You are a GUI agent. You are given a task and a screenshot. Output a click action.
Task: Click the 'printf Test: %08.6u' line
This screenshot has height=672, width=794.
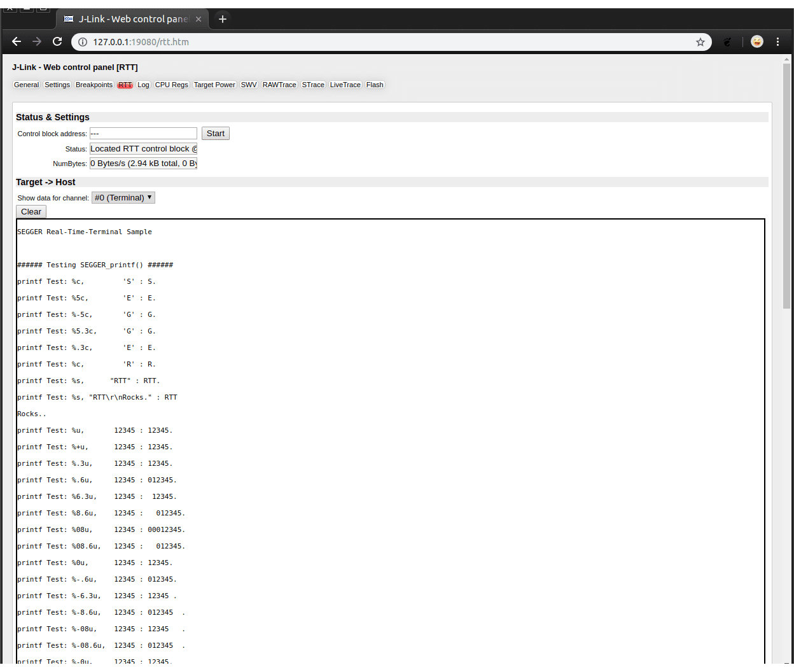coord(101,546)
